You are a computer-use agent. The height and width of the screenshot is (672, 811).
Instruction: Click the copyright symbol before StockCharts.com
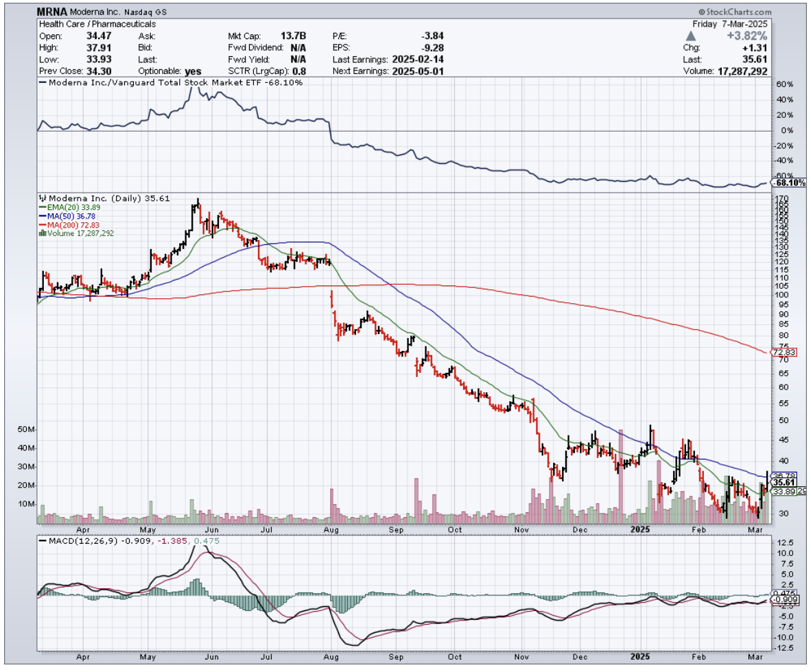coord(703,12)
